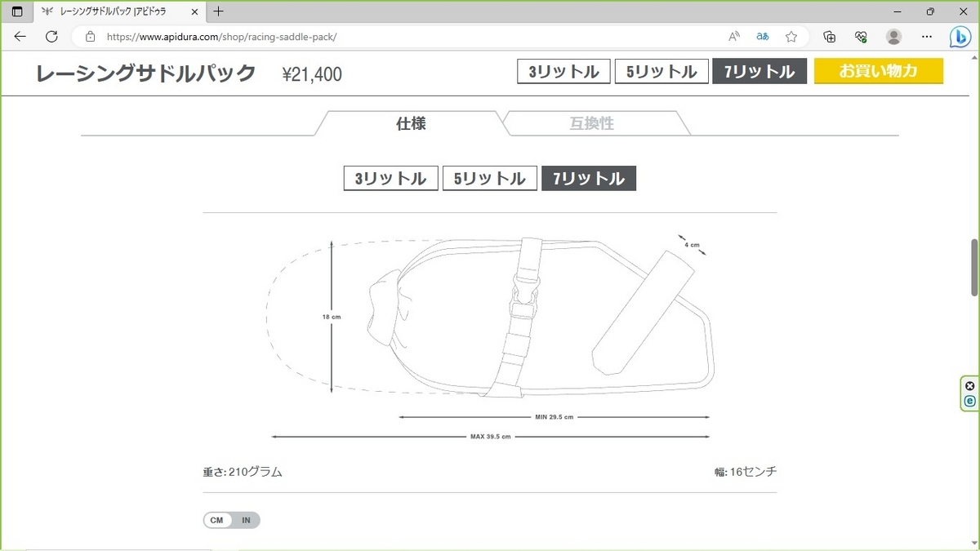Click the yellow お買い物カ button
The image size is (980, 551).
[879, 71]
